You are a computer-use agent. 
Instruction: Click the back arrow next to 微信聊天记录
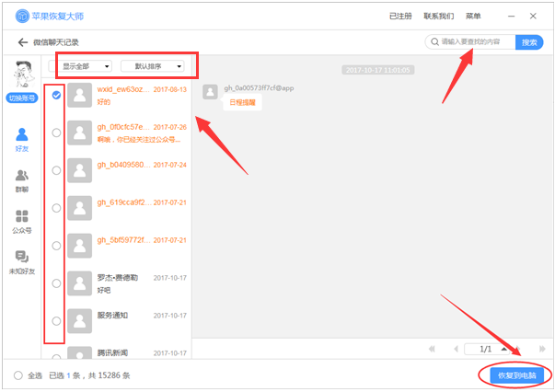click(x=23, y=42)
